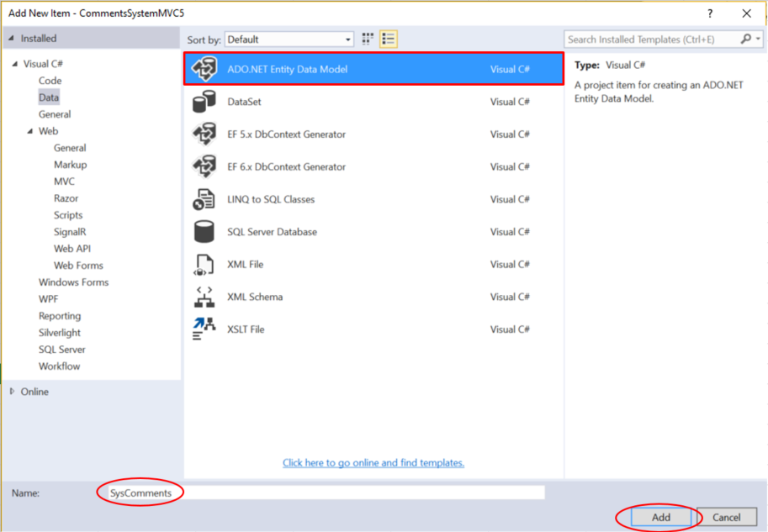
Task: Click the SQL Server Database cylinder icon
Action: [x=204, y=231]
